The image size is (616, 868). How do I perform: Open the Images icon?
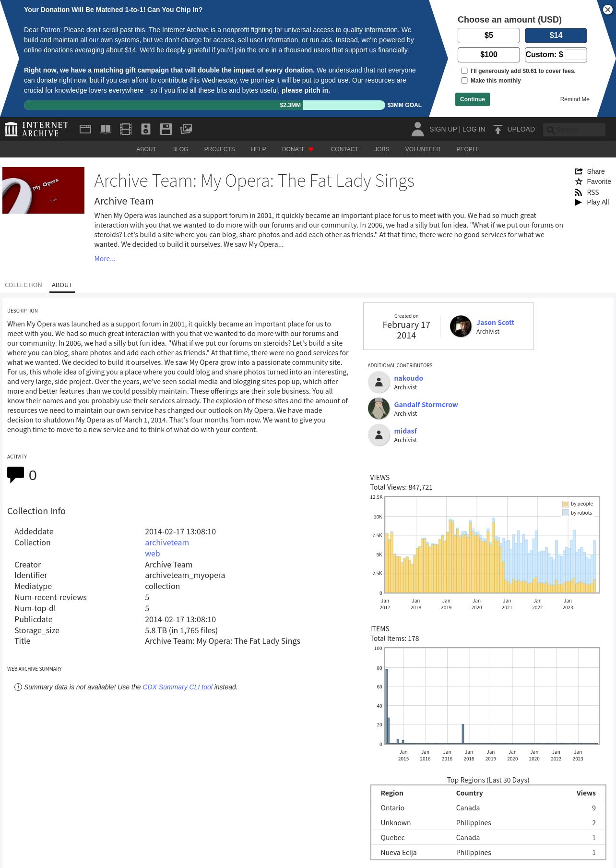(x=186, y=129)
